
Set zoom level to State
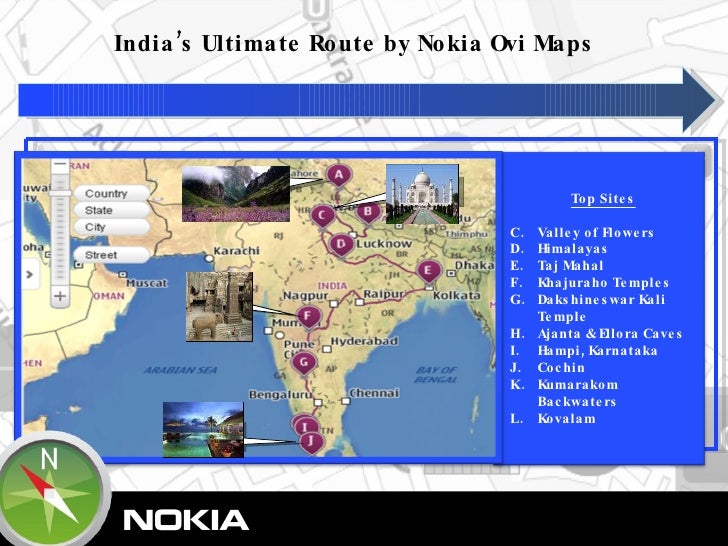point(110,210)
